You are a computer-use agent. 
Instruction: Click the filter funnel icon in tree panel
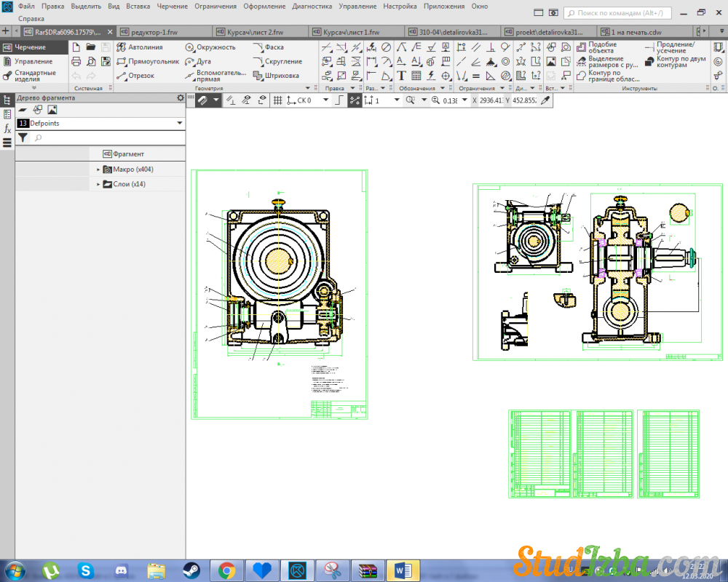23,137
